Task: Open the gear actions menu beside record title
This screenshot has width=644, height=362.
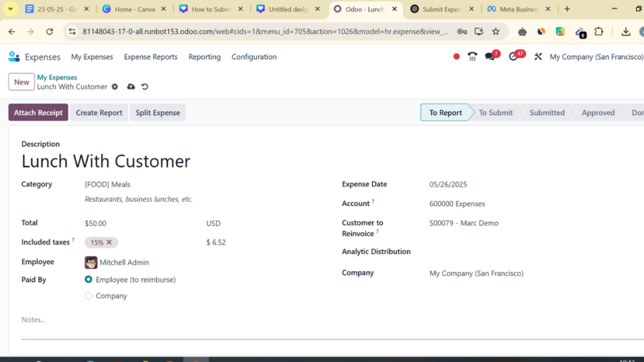Action: (115, 87)
